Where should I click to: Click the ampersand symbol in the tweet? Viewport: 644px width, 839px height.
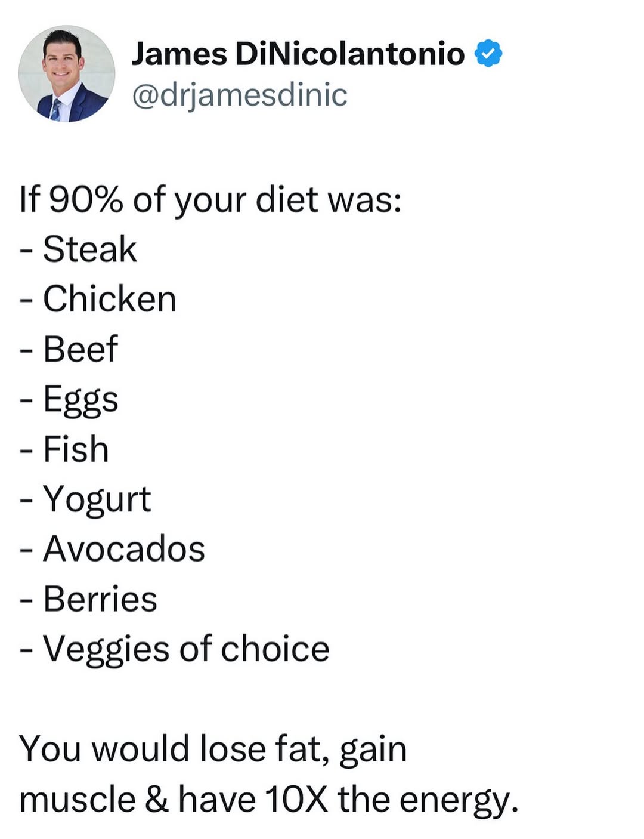coord(157,800)
